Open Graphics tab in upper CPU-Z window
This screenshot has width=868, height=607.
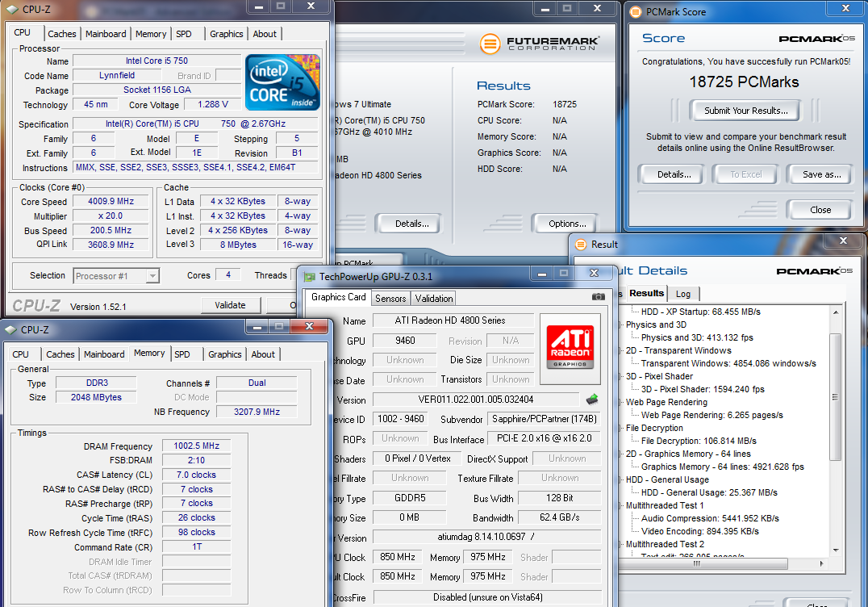click(227, 34)
